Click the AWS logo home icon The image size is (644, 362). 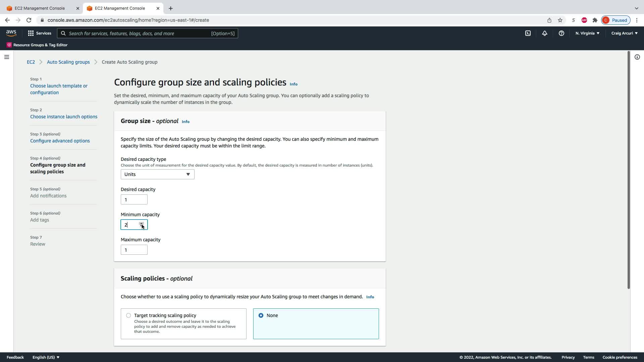click(x=11, y=33)
